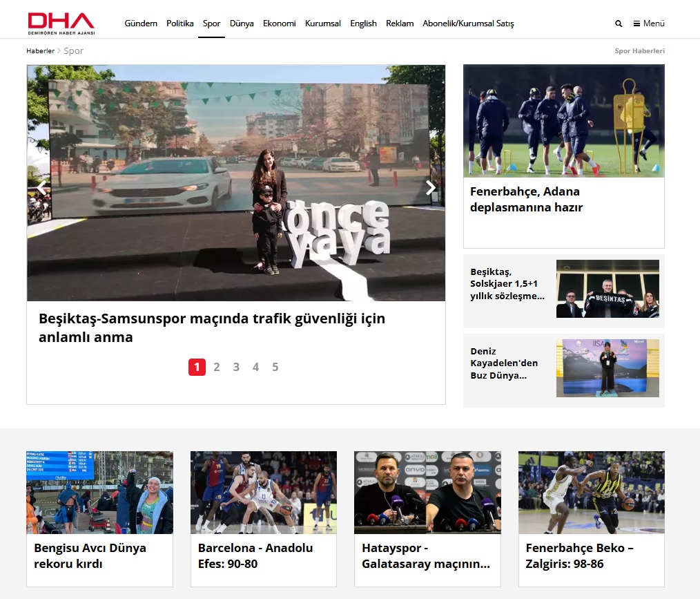The width and height of the screenshot is (700, 599).
Task: Click Haberler breadcrumb link
Action: point(40,51)
